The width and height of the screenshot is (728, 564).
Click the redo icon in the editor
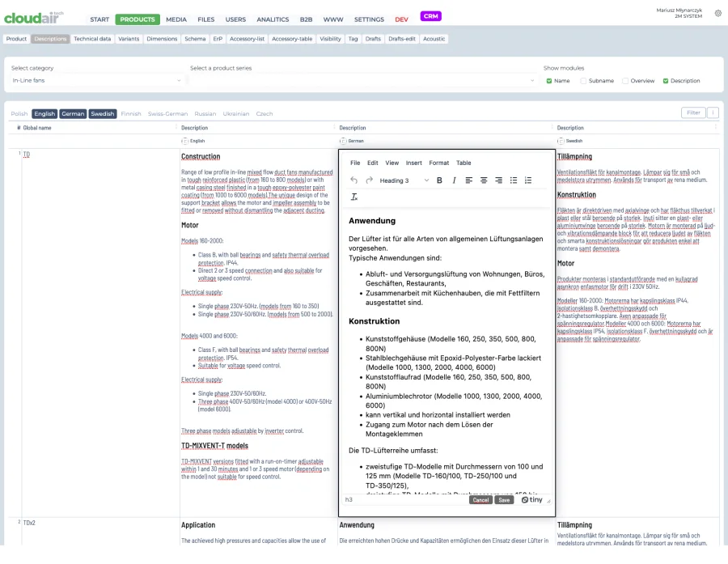[369, 180]
